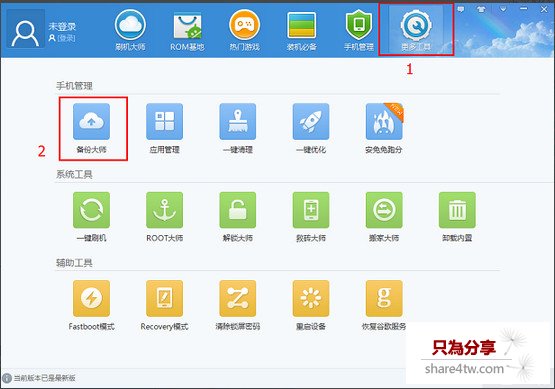Launch 一键清理 one-click cleanup
This screenshot has height=389, width=555.
click(238, 121)
